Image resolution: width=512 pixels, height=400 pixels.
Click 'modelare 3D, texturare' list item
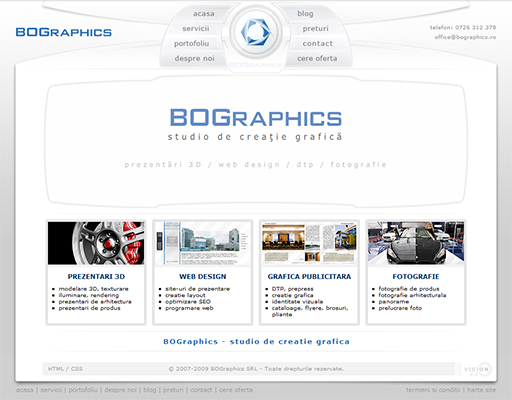94,289
